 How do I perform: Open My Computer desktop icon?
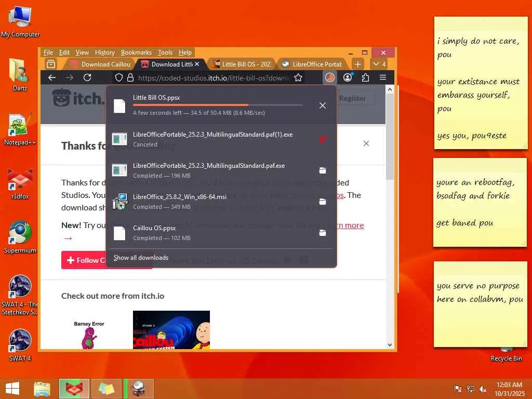(20, 21)
